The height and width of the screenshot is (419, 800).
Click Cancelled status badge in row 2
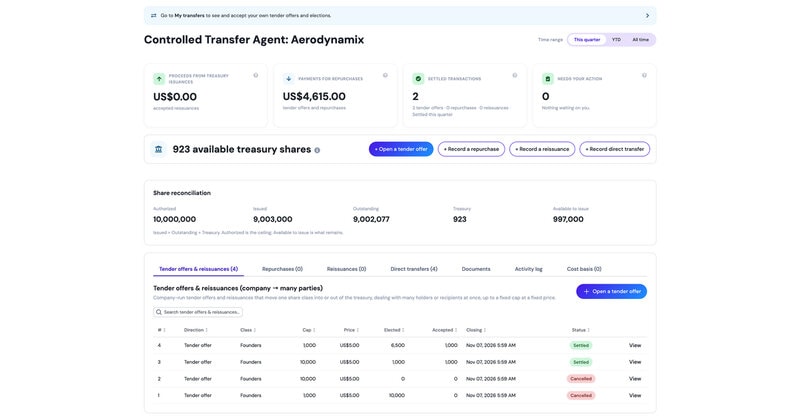click(x=581, y=379)
